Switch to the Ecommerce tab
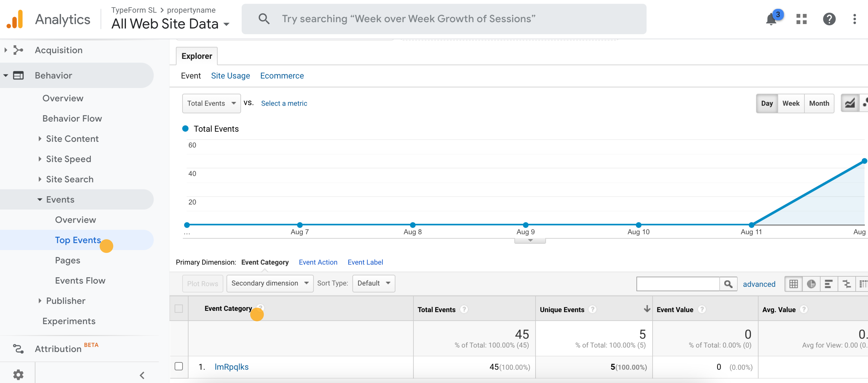The height and width of the screenshot is (383, 868). [x=282, y=76]
